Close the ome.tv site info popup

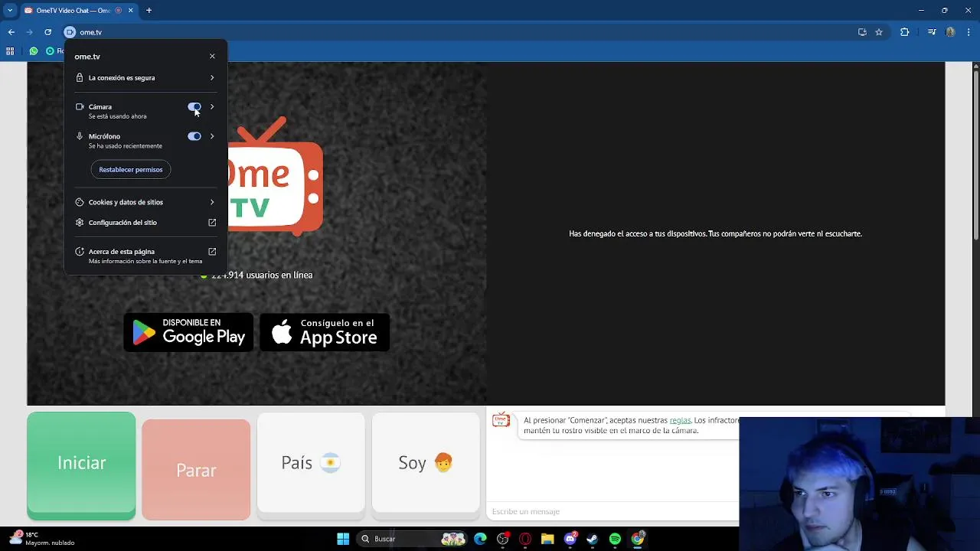(x=212, y=57)
